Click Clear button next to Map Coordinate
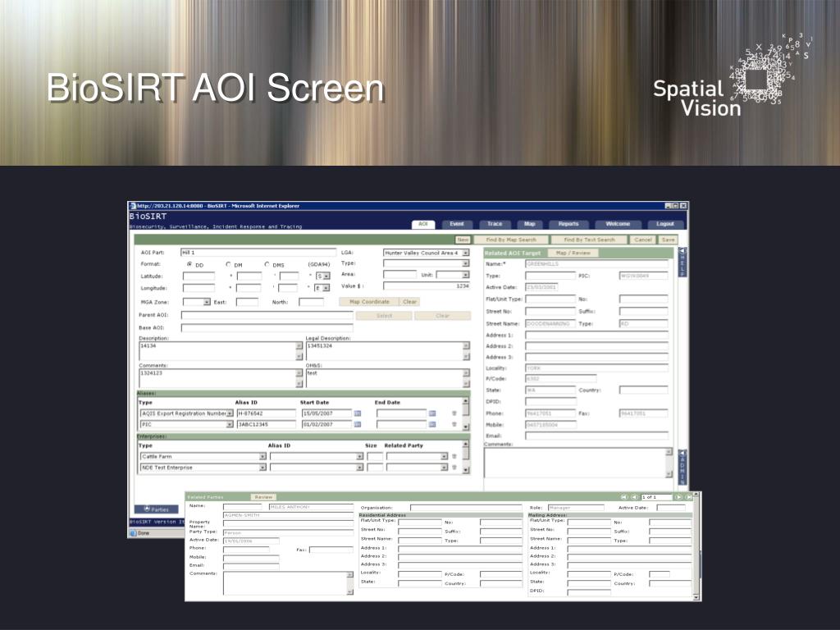Screen dimensions: 840x630 pyautogui.click(x=410, y=302)
